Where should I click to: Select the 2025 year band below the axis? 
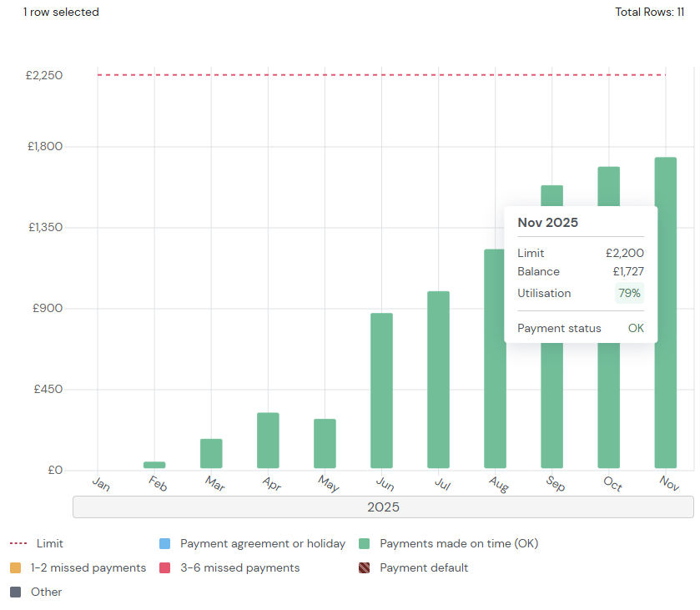[383, 507]
